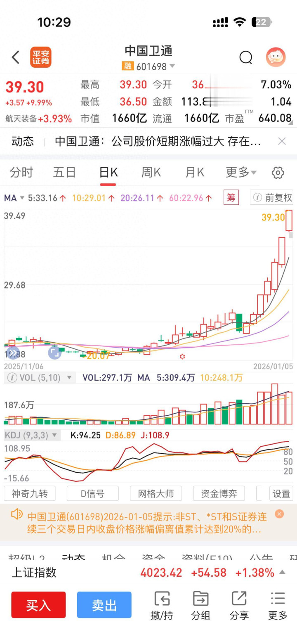Expand the 更多 chart period dropdown
Screen dimensions: 297x644
(x=241, y=172)
